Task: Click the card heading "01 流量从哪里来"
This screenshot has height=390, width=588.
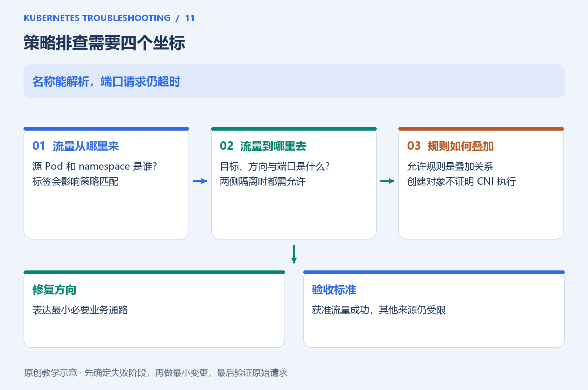Action: [x=76, y=146]
